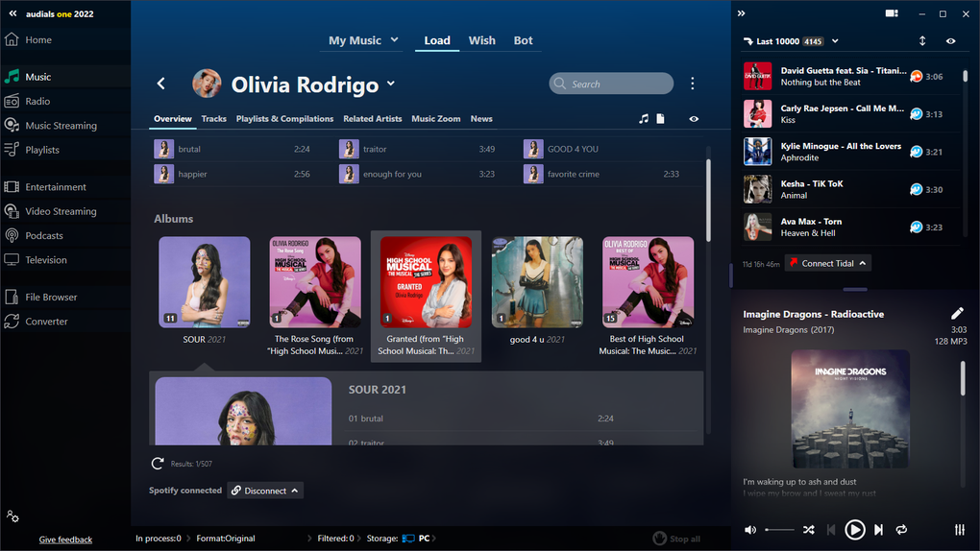Open the Music Zoom tab
The width and height of the screenshot is (980, 551).
[x=435, y=119]
